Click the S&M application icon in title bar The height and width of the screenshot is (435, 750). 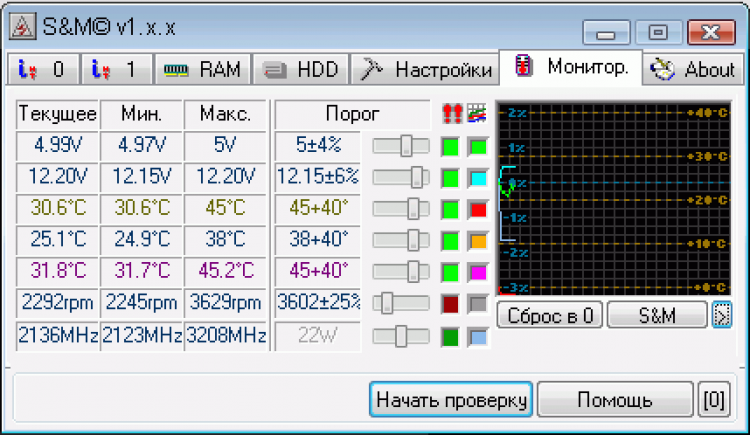22,27
